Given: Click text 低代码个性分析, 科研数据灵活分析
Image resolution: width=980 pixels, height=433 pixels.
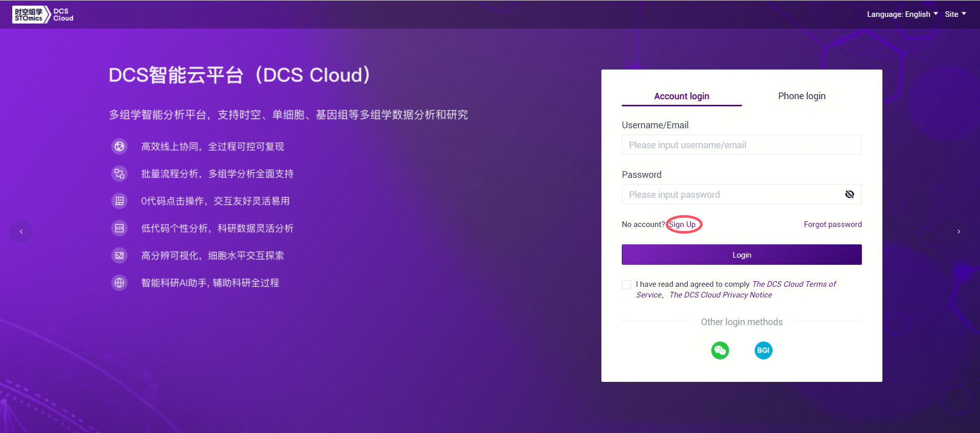Looking at the screenshot, I should pos(218,228).
